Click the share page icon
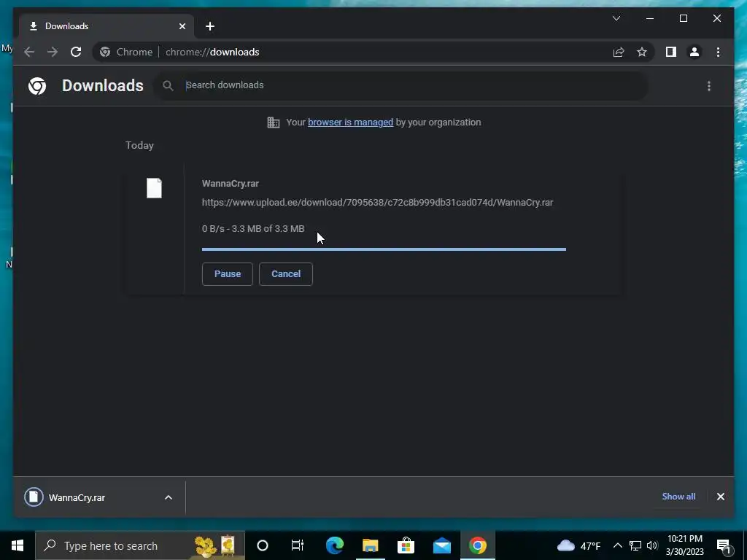This screenshot has height=560, width=747. (x=619, y=52)
